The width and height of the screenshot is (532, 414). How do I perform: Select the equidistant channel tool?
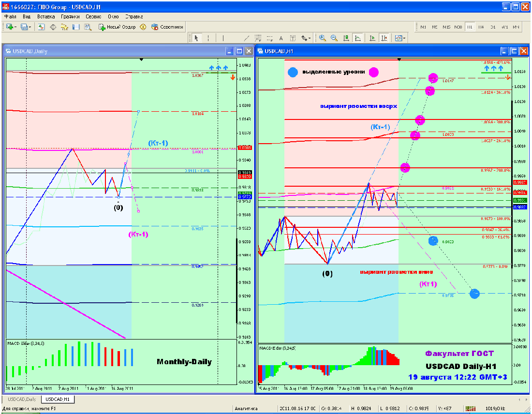coord(258,38)
